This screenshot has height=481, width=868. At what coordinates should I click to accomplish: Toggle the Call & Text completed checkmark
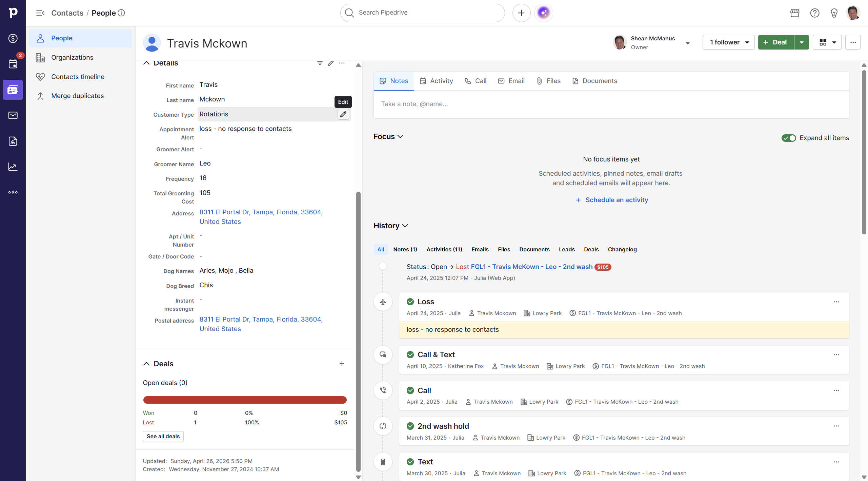410,354
